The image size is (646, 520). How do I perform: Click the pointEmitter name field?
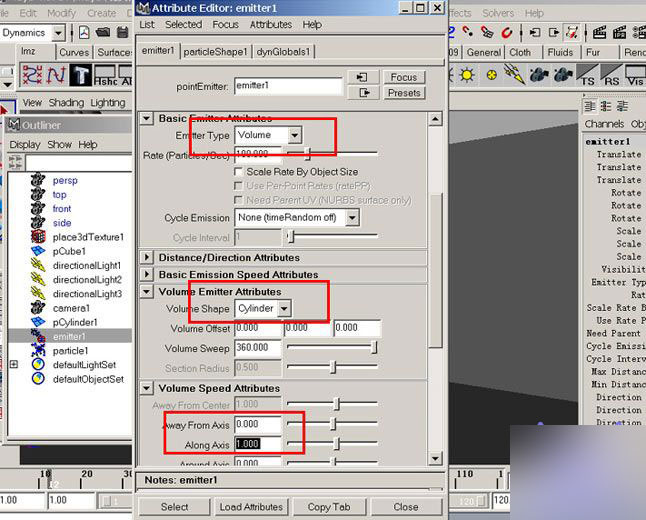pos(288,86)
